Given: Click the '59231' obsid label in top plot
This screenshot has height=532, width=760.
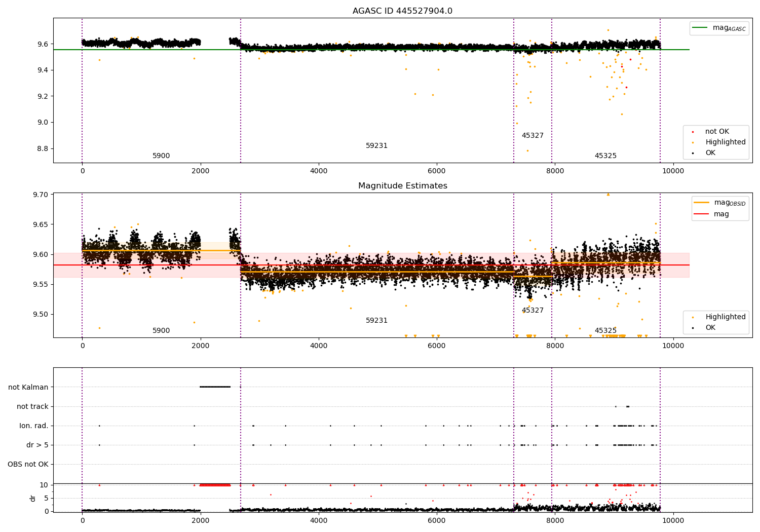Looking at the screenshot, I should pos(376,145).
